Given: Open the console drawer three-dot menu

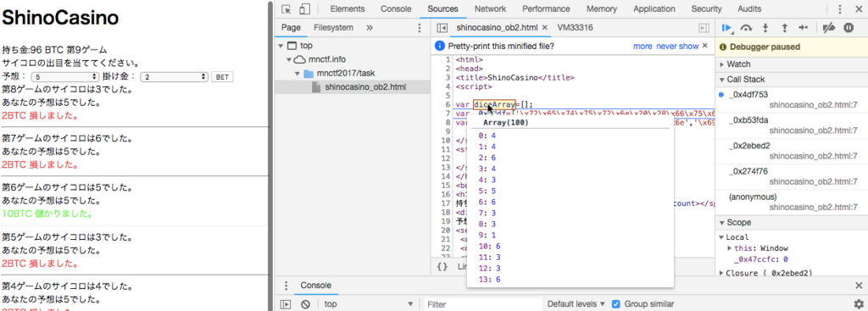Looking at the screenshot, I should tap(286, 286).
